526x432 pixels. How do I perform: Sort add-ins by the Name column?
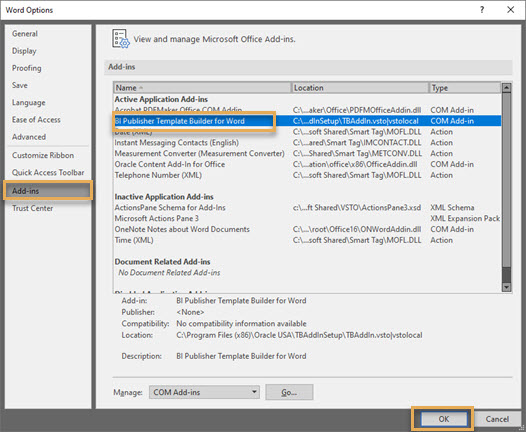[202, 88]
